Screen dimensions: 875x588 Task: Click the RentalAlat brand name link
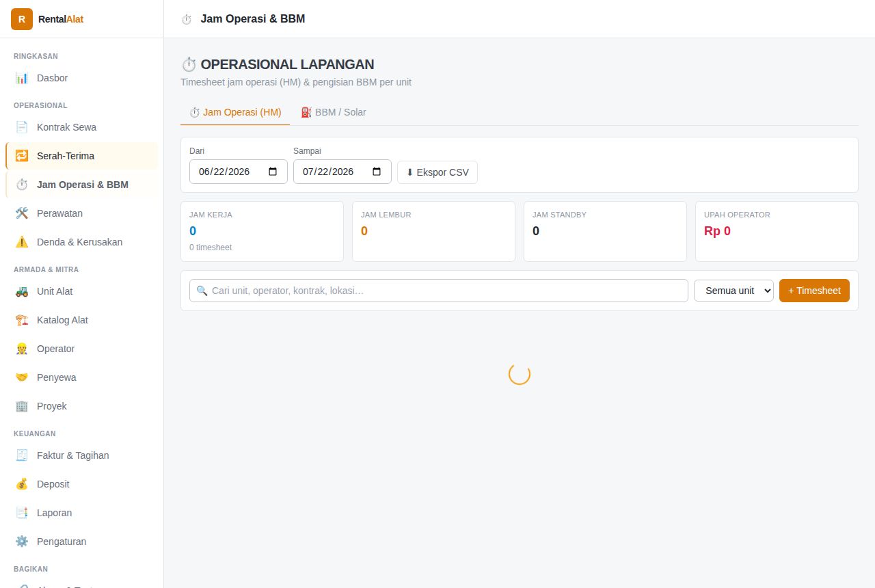click(61, 19)
